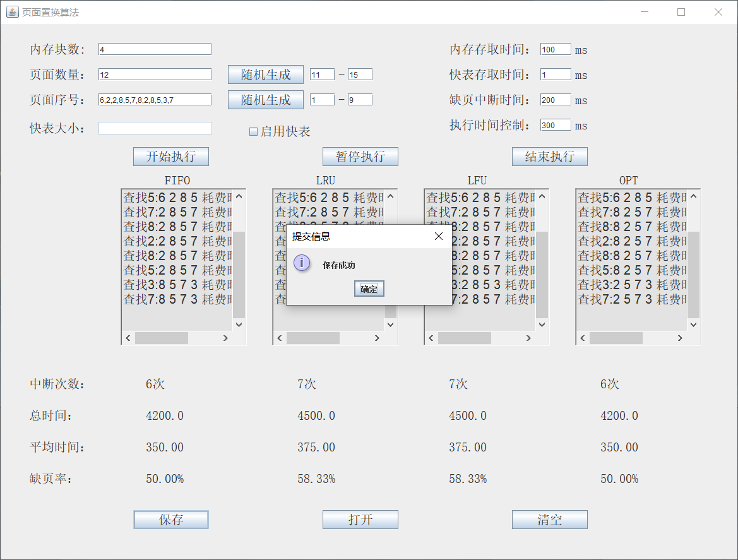The width and height of the screenshot is (738, 560).
Task: Click the FIFO vertical scrollbar thumb
Action: coord(239,275)
